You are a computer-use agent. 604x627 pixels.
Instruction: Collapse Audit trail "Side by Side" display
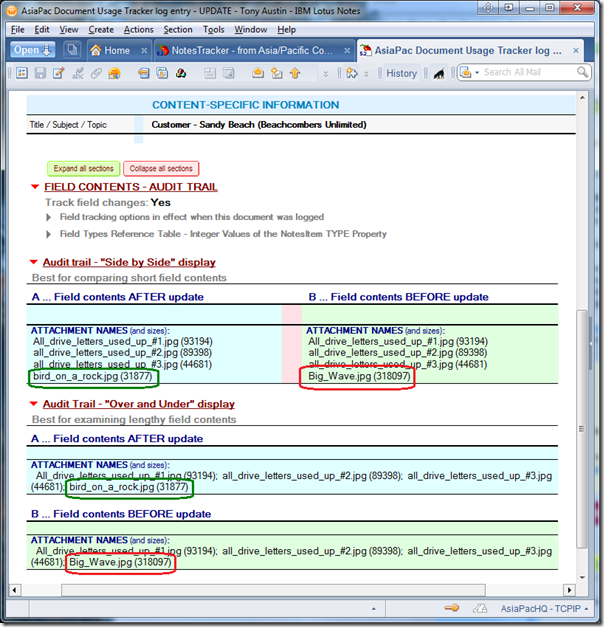tap(35, 263)
